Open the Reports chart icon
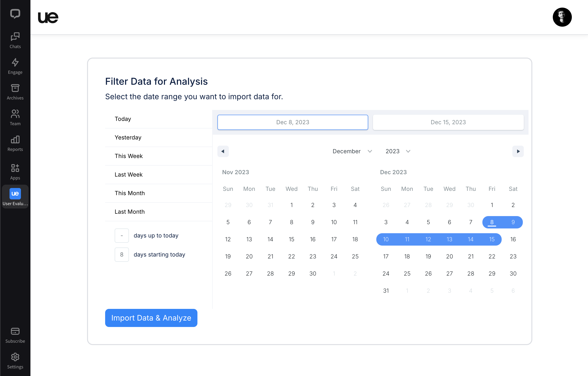The width and height of the screenshot is (588, 376). coord(15,140)
